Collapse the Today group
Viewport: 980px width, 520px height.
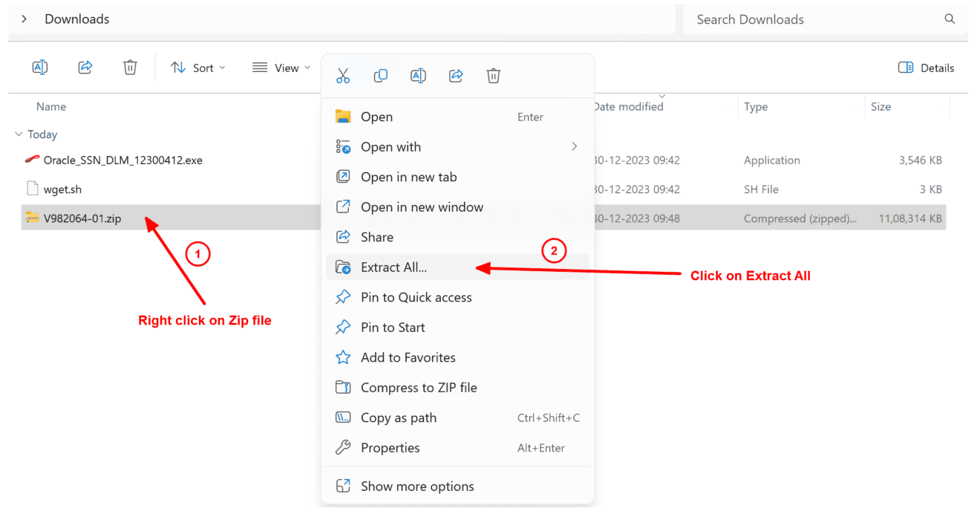pos(18,134)
